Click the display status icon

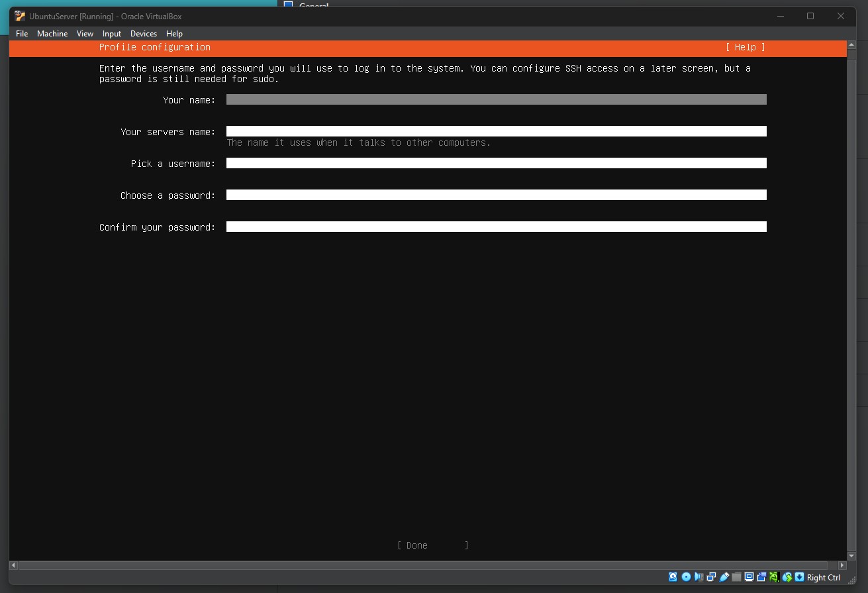point(748,577)
